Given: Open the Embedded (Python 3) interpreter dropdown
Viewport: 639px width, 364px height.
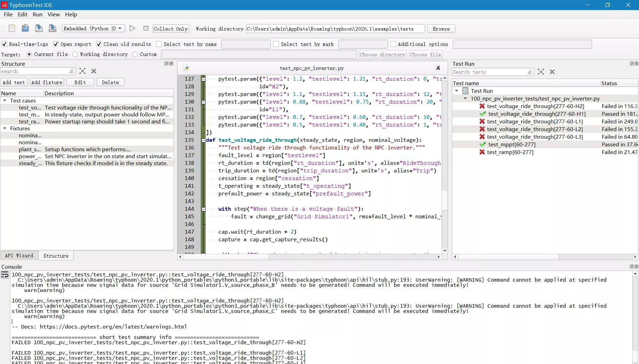Looking at the screenshot, I should [x=93, y=29].
